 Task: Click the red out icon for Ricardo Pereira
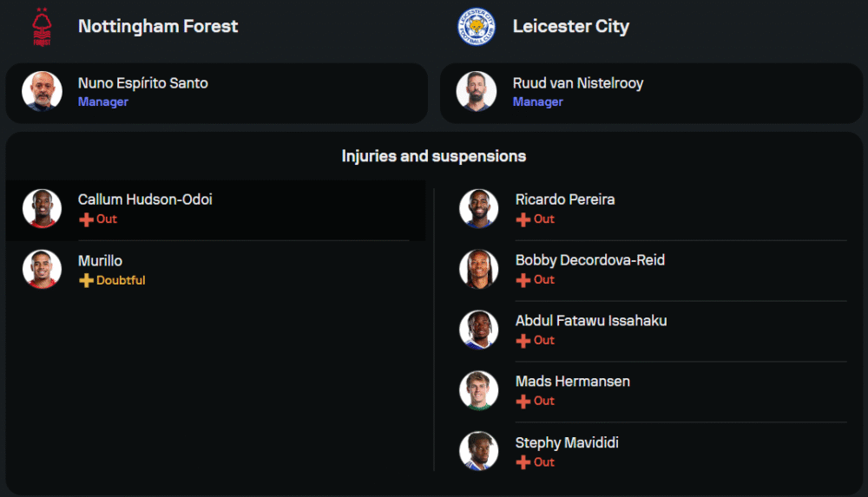(x=523, y=219)
